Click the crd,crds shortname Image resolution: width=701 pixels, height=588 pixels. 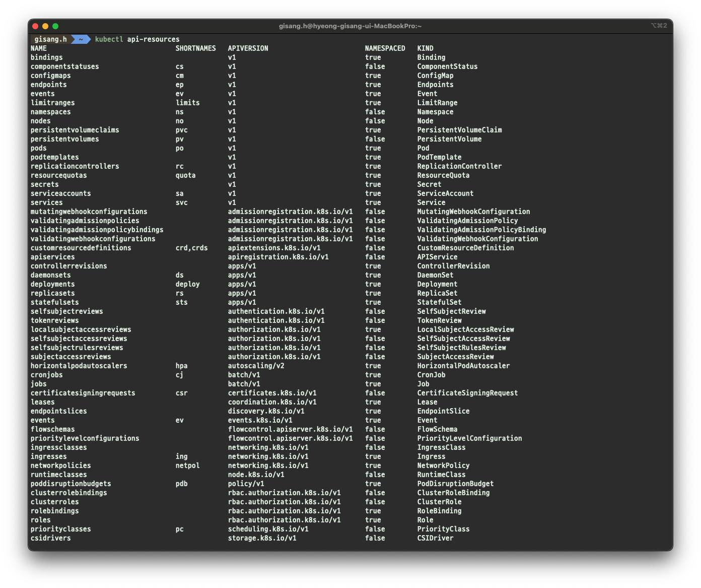point(192,248)
